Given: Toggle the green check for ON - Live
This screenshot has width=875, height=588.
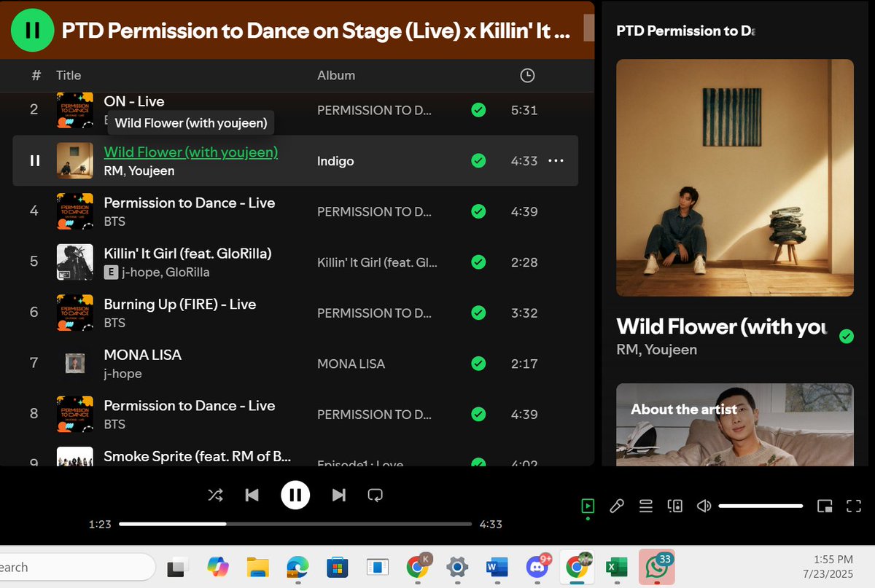Looking at the screenshot, I should point(478,110).
